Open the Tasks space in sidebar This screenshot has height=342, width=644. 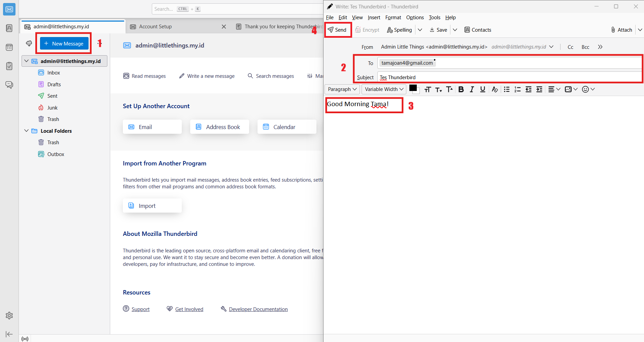[x=9, y=66]
